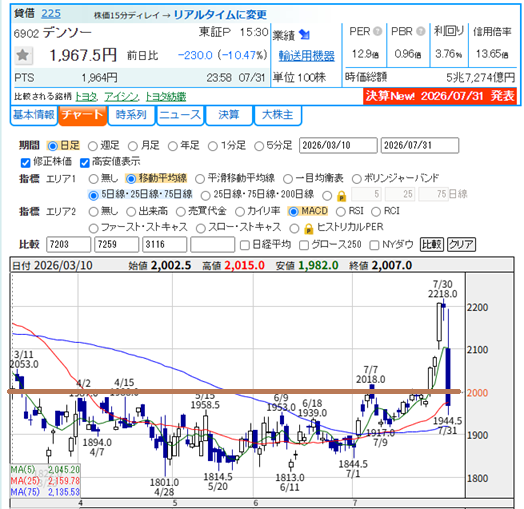Switch to ニュース tab
The height and width of the screenshot is (509, 524).
pos(180,115)
